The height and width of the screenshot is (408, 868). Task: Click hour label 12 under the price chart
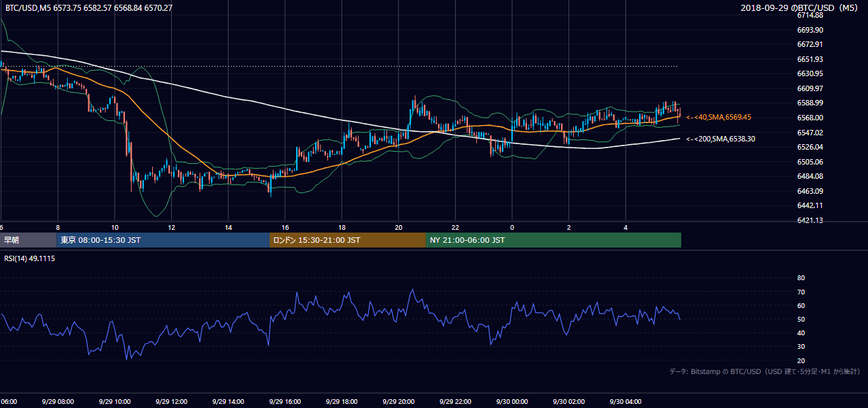[172, 228]
